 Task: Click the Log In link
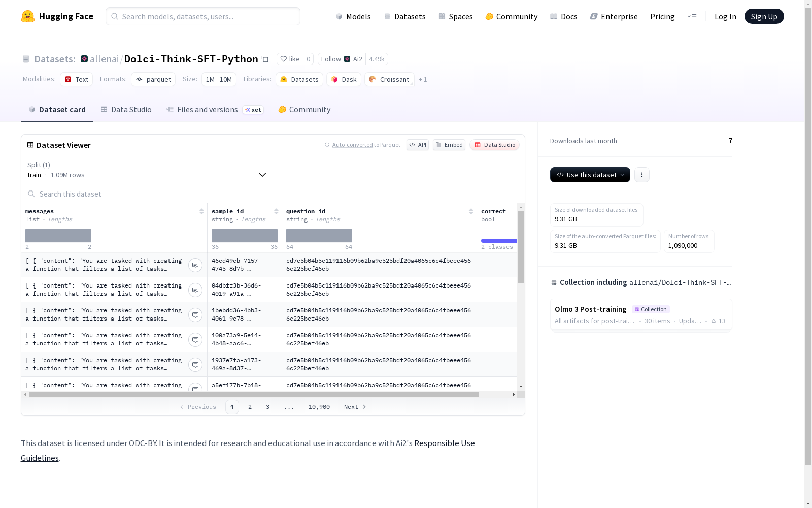click(x=725, y=16)
